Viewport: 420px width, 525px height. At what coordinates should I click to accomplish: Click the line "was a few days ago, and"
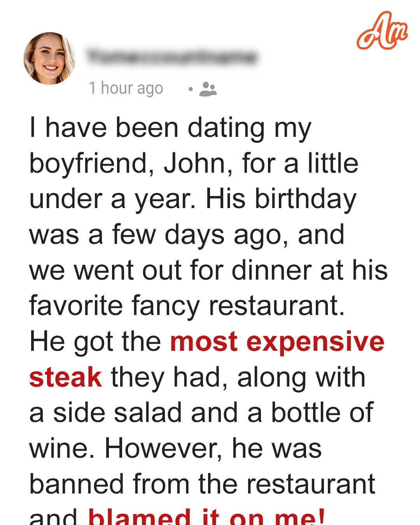click(187, 235)
